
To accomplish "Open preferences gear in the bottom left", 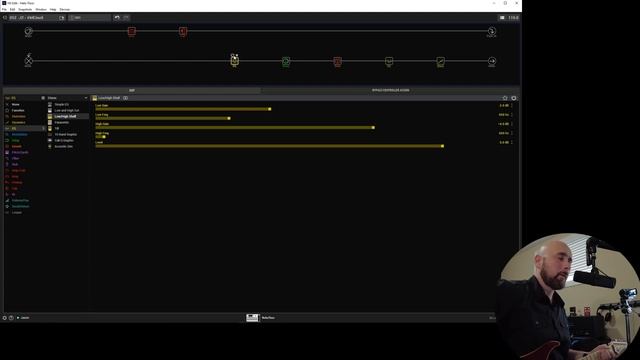I will point(4,318).
